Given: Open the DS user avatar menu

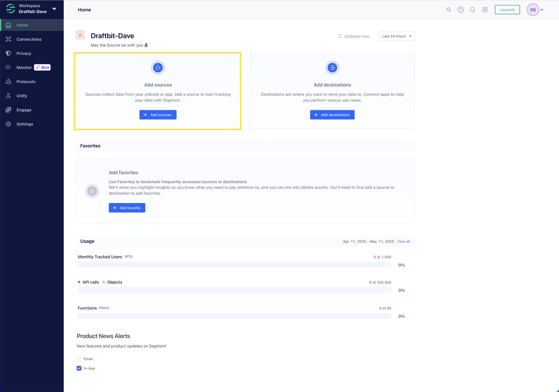Looking at the screenshot, I should tap(533, 10).
